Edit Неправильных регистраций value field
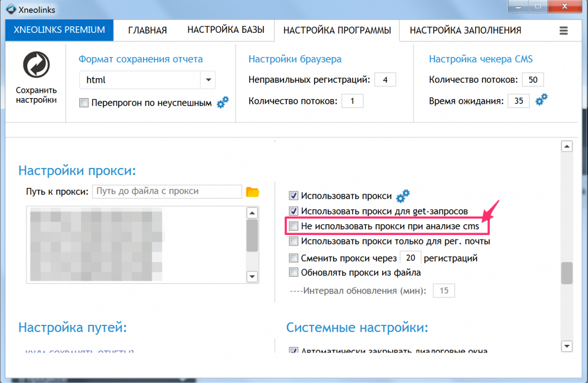 (x=385, y=80)
